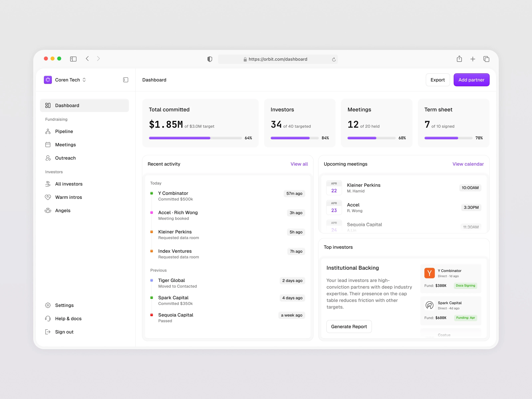The width and height of the screenshot is (532, 399).
Task: Open Warm intros page
Action: [x=68, y=197]
